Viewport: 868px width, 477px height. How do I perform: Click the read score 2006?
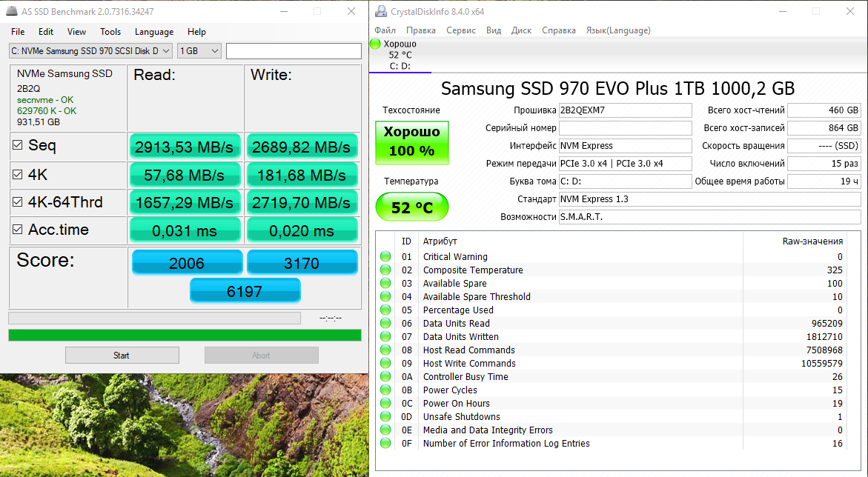click(187, 262)
